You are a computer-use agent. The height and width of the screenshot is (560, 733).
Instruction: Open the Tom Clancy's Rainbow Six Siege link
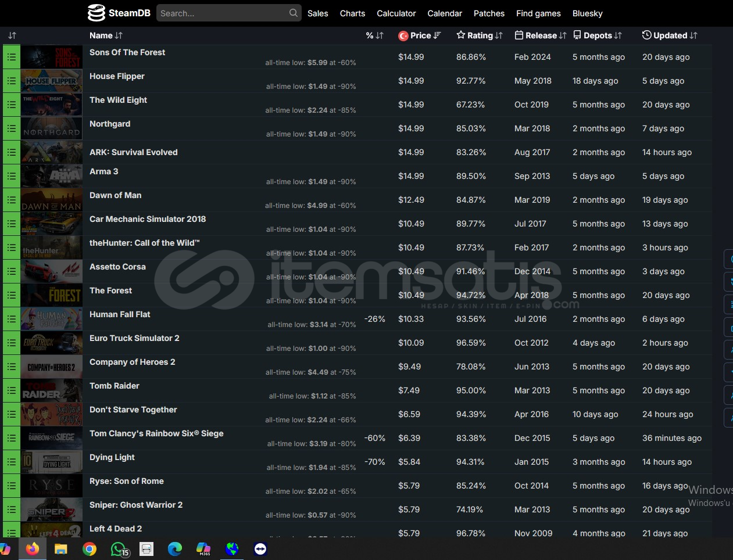pyautogui.click(x=156, y=433)
